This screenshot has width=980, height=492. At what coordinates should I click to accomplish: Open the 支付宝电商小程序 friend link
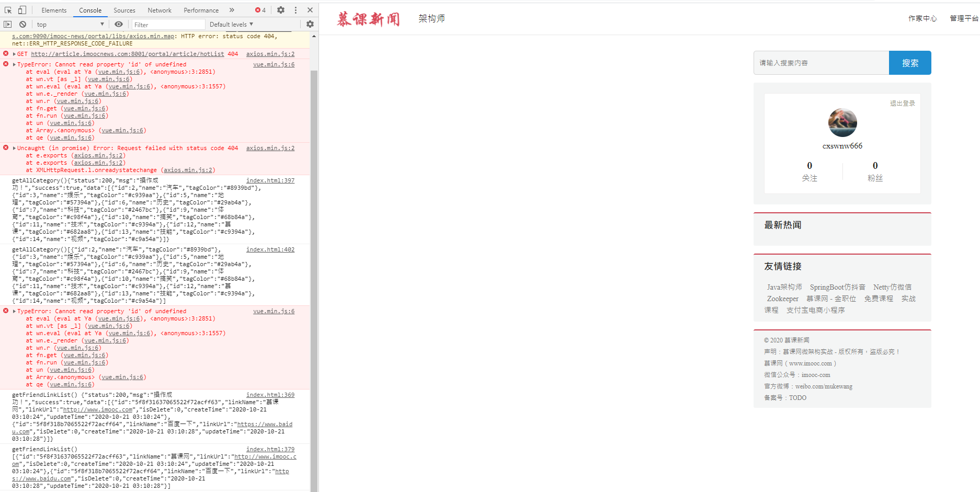[x=816, y=310]
